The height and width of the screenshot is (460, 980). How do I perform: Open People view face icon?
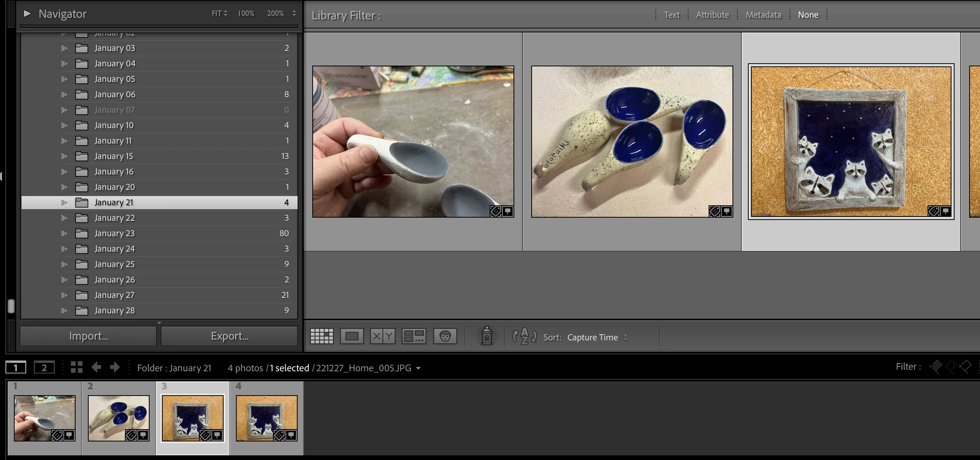445,336
